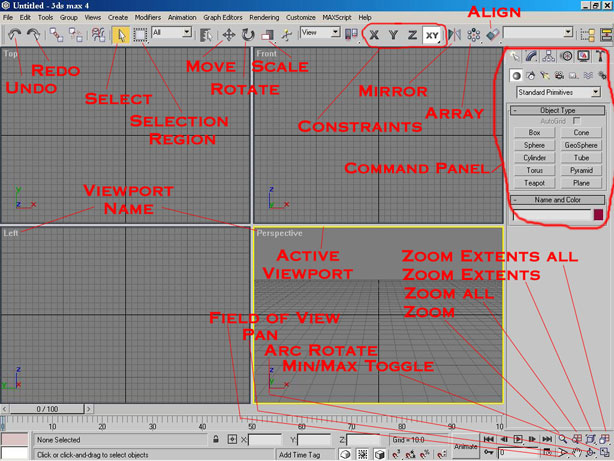This screenshot has height=461, width=614.
Task: Restrict movement to X axis constraint
Action: click(374, 35)
